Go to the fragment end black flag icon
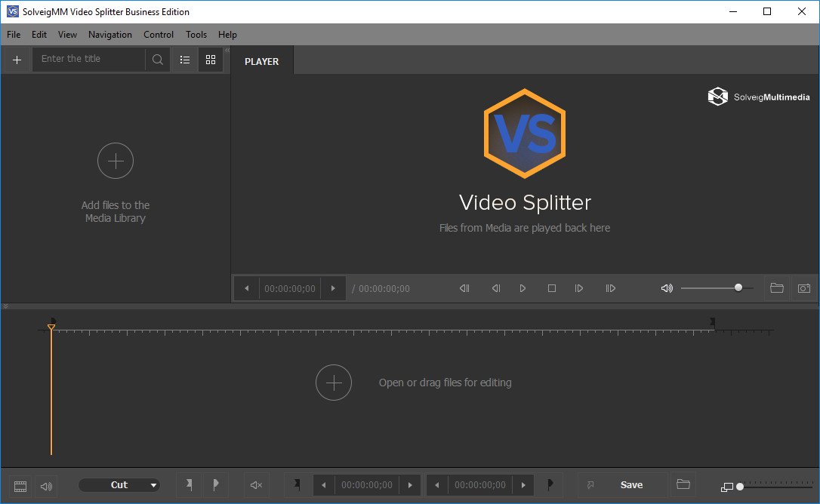The height and width of the screenshot is (504, 820). (550, 485)
